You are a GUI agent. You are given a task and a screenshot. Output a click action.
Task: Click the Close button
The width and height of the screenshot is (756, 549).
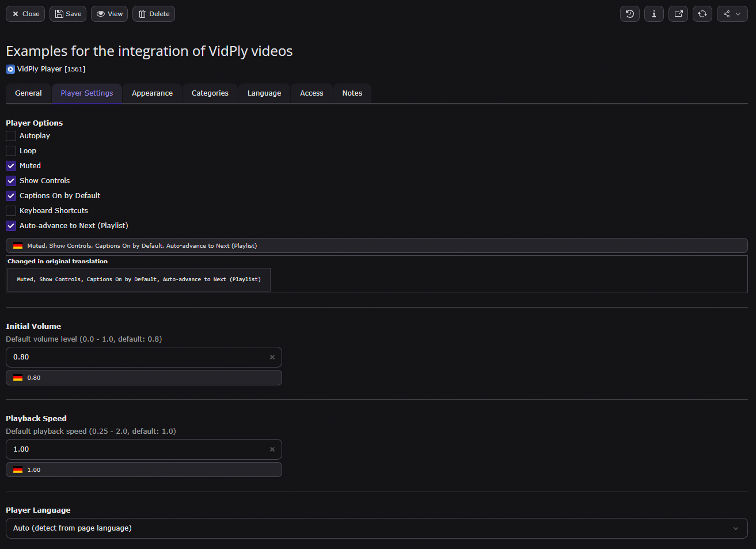[25, 14]
